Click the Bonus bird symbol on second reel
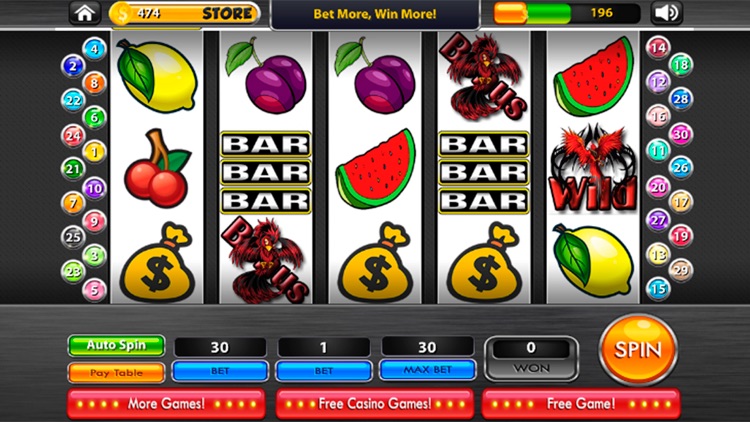 coord(265,259)
